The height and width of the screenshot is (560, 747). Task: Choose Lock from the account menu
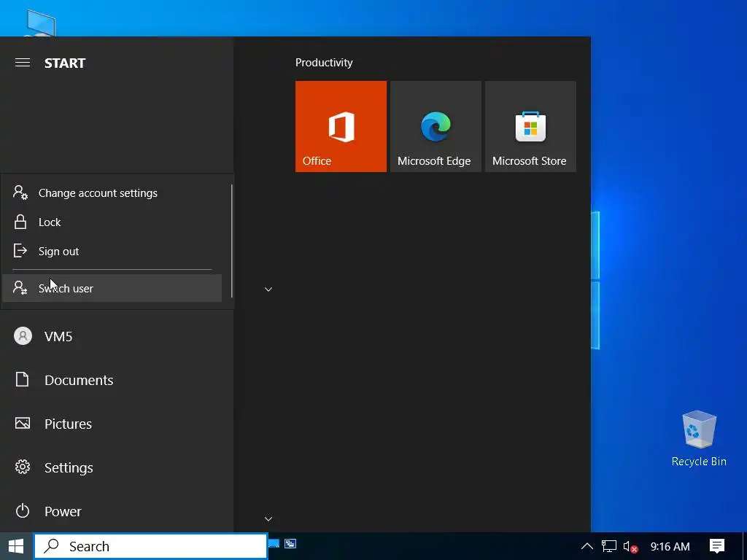[112, 222]
